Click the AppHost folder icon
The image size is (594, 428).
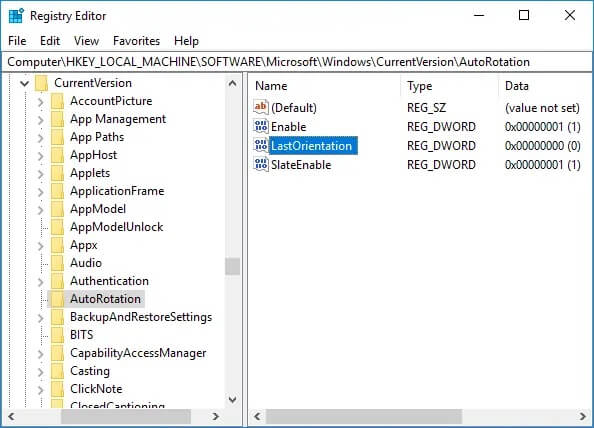57,155
